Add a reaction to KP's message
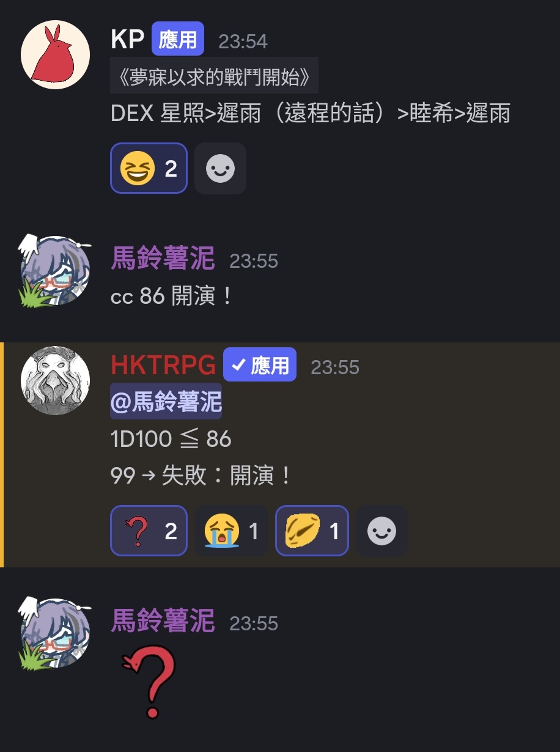Screen dimensions: 560x752 (x=220, y=168)
